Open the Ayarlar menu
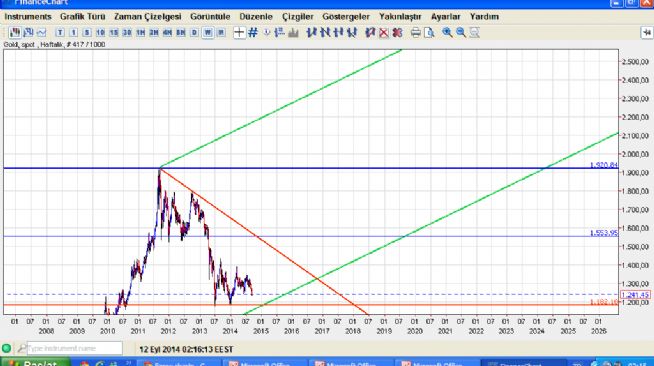654x366 pixels. point(445,17)
